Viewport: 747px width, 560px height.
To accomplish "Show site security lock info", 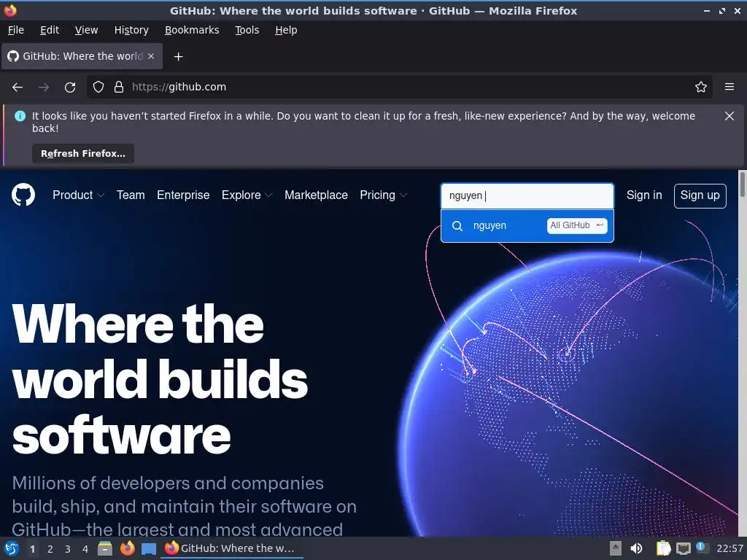I will [119, 87].
